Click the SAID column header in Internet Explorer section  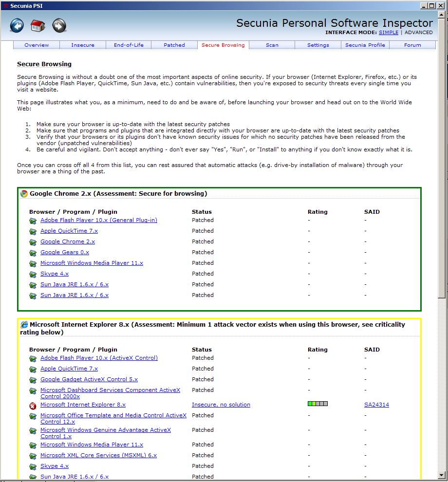click(x=372, y=350)
